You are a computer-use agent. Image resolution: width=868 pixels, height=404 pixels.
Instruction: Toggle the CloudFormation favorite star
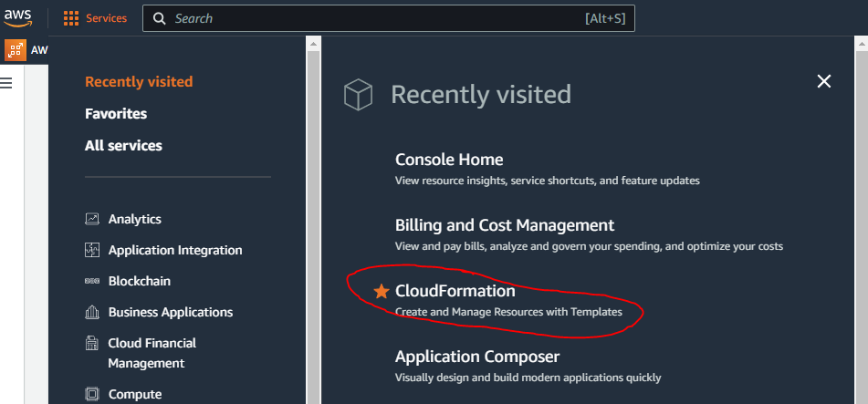(x=382, y=291)
